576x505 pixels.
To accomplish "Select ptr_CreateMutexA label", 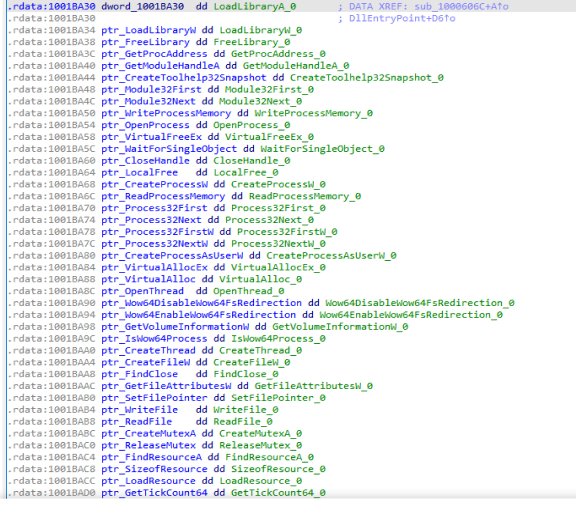I will [148, 434].
